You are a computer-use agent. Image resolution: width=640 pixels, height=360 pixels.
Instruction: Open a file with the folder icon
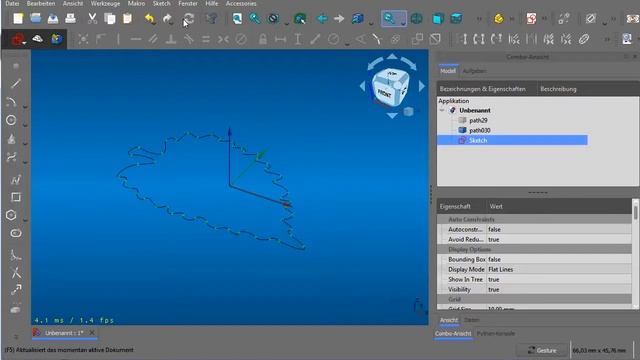click(36, 18)
